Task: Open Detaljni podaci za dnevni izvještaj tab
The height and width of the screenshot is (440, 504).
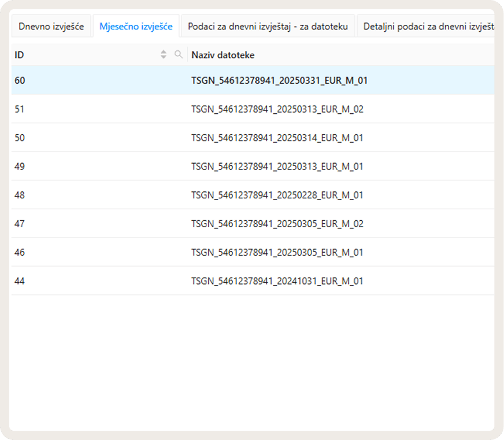Action: click(425, 26)
